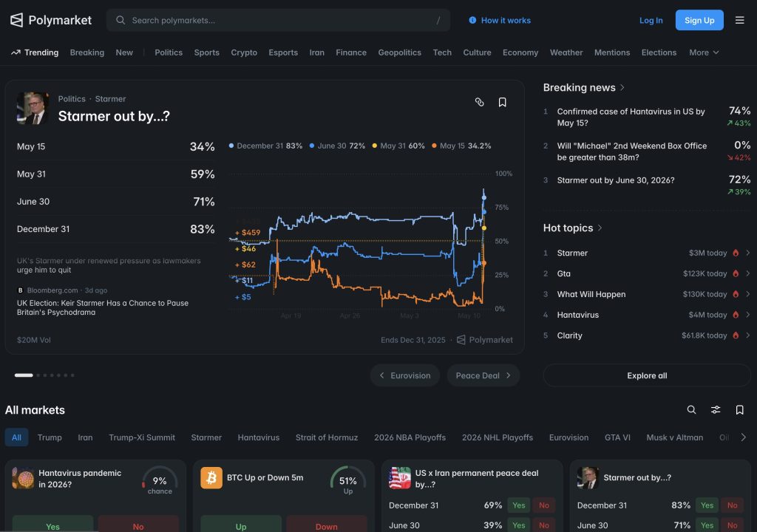Click Bloomberg.com source icon
The width and height of the screenshot is (757, 532).
click(20, 290)
